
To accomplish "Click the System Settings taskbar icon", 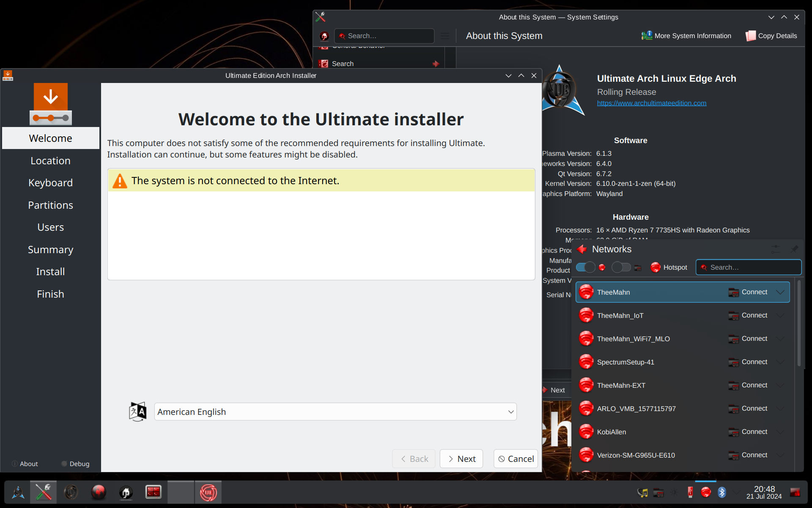I will tap(43, 492).
